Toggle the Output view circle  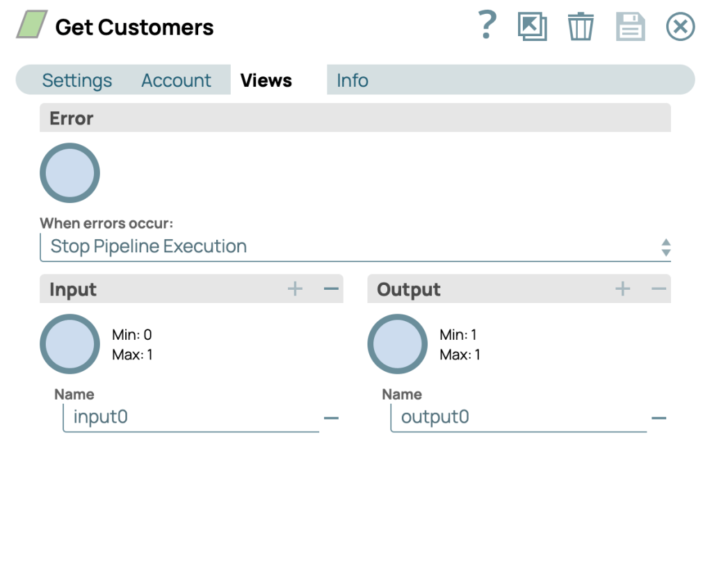[397, 344]
